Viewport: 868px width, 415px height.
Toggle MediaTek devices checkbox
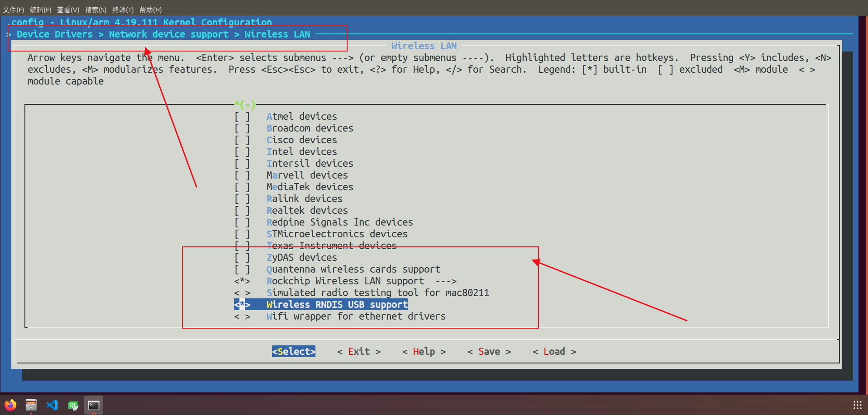pyautogui.click(x=242, y=187)
